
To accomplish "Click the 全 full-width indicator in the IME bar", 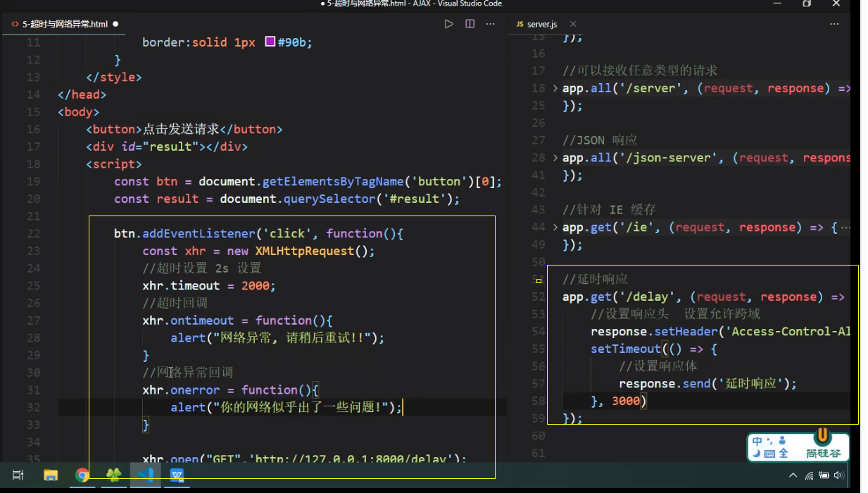I will point(784,454).
